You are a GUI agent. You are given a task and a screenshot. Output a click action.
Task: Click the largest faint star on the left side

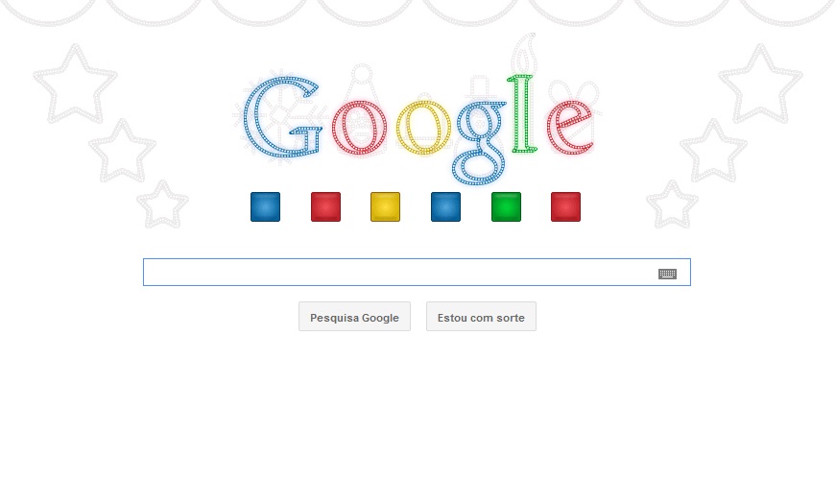75,84
